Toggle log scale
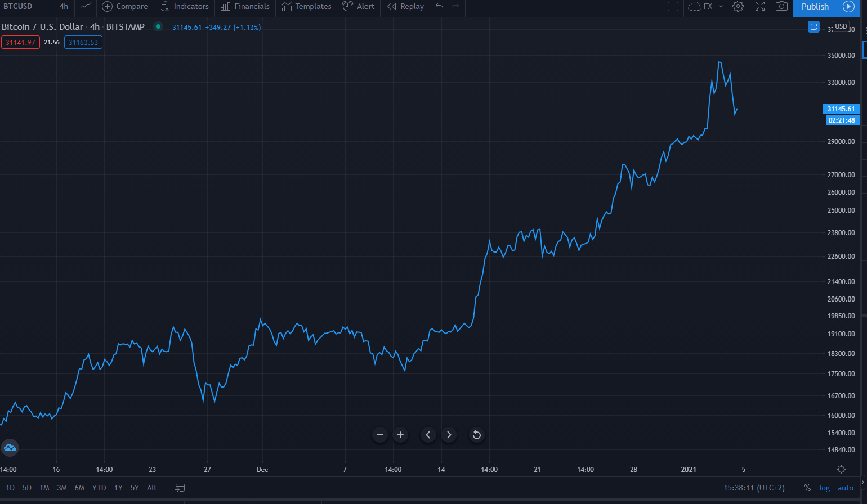The image size is (867, 504). (x=824, y=488)
